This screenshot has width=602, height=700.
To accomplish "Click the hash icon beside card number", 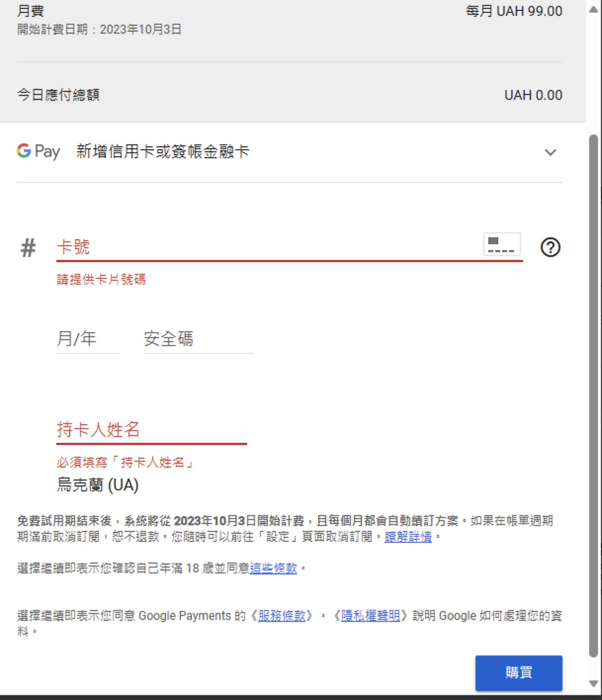I will pyautogui.click(x=28, y=248).
